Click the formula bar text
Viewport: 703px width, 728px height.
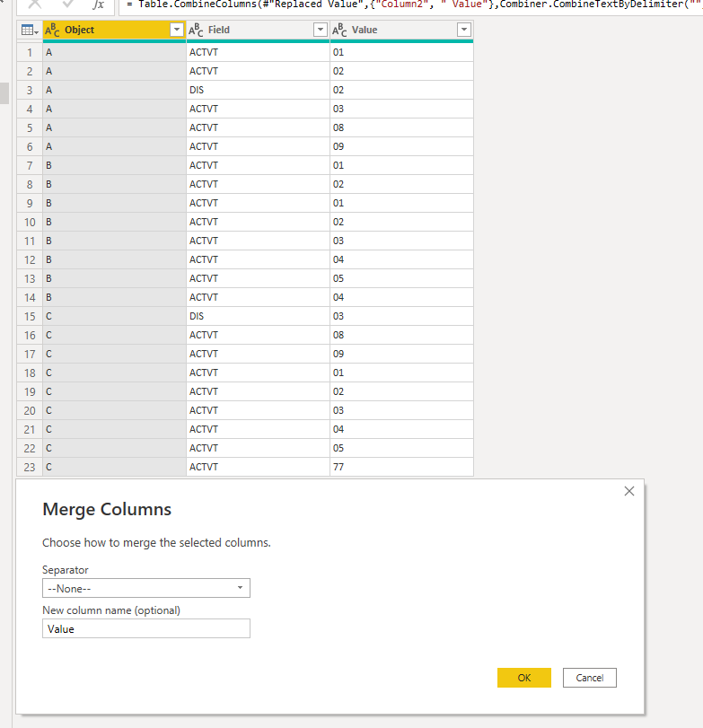413,4
